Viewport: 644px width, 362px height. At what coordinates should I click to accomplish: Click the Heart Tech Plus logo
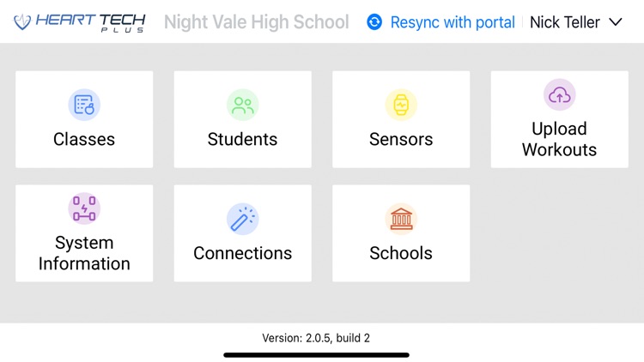point(79,21)
